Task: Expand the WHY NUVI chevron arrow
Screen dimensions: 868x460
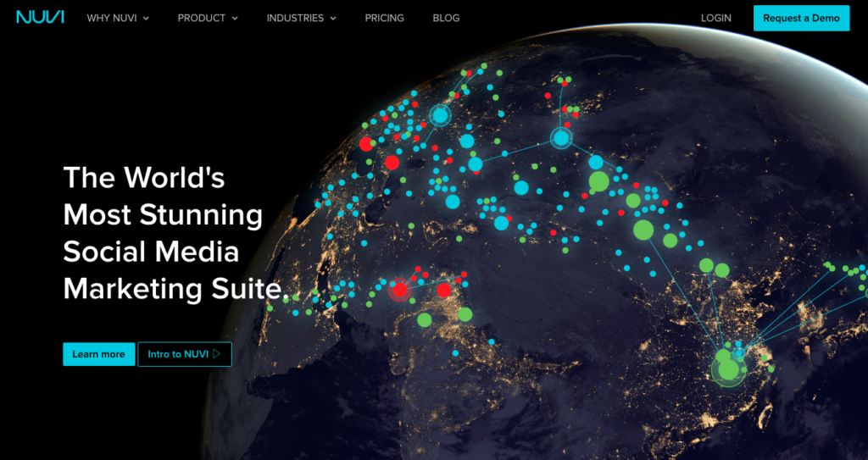Action: coord(146,19)
